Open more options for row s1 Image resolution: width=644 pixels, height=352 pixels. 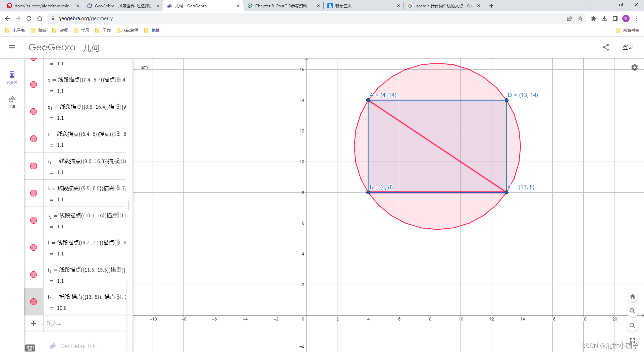[x=118, y=216]
